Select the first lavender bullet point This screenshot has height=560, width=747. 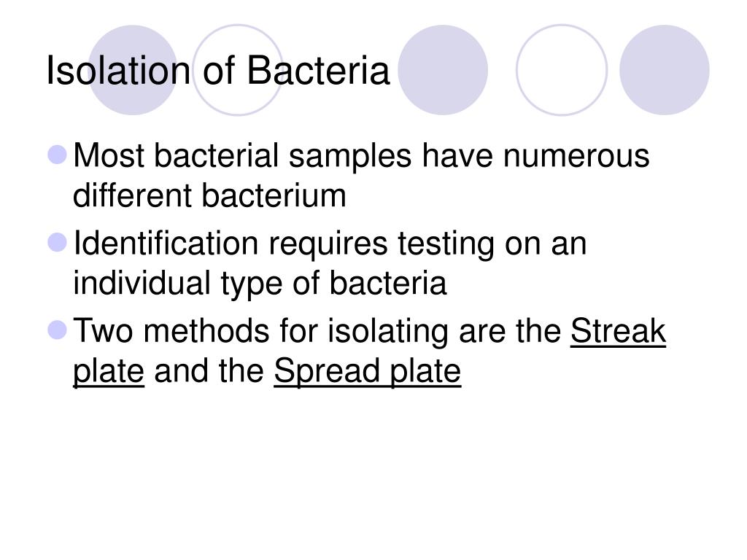tap(58, 155)
